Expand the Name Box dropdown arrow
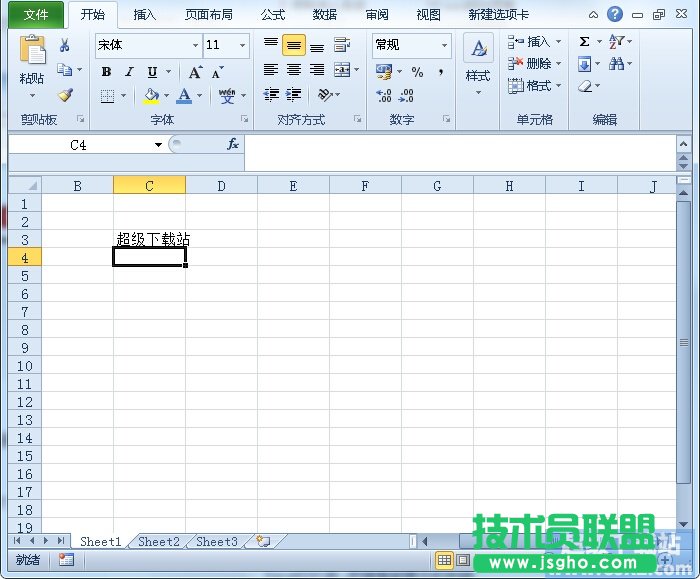 [x=158, y=145]
